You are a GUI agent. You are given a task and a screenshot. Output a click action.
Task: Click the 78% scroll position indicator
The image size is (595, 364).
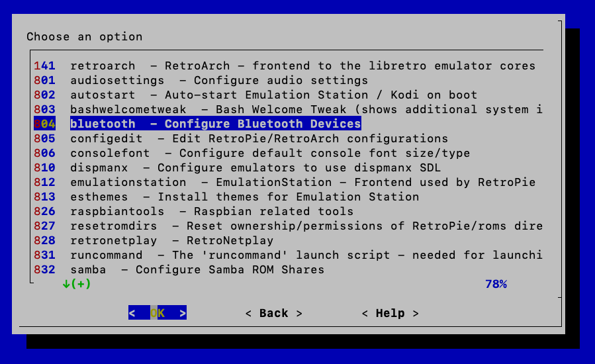(495, 284)
